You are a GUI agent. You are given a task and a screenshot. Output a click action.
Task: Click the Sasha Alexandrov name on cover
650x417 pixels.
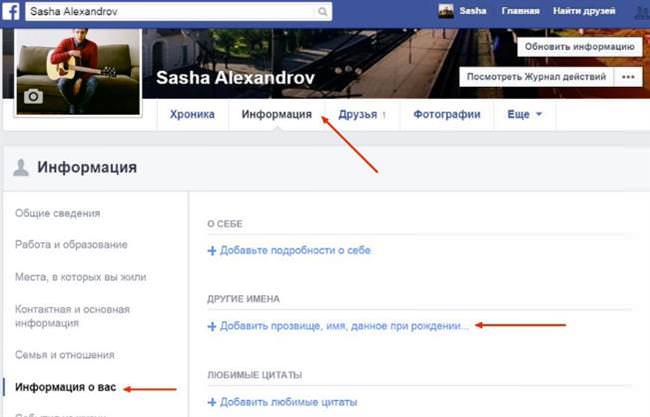click(x=235, y=78)
